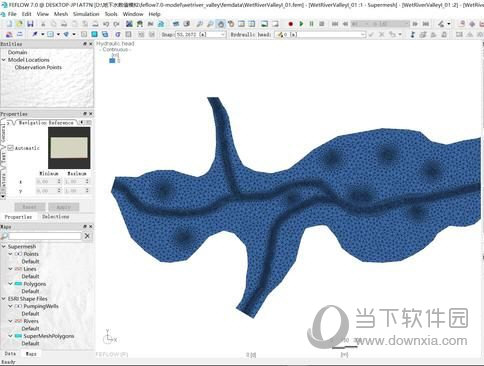Click the Apply button in Properties panel
Viewport: 484px width, 366px height.
[64, 207]
